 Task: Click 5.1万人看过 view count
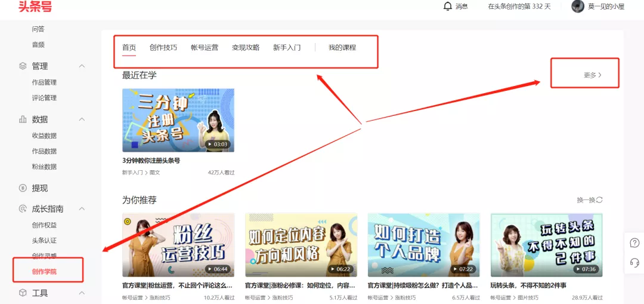343,297
